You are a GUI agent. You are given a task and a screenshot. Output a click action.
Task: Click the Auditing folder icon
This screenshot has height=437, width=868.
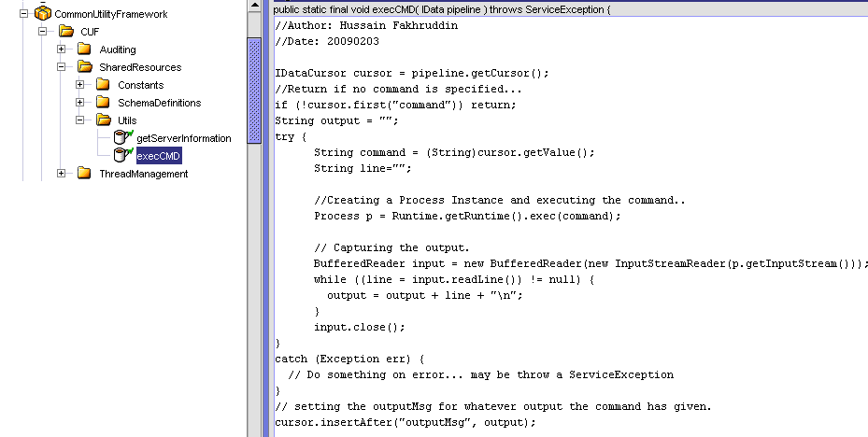coord(84,49)
